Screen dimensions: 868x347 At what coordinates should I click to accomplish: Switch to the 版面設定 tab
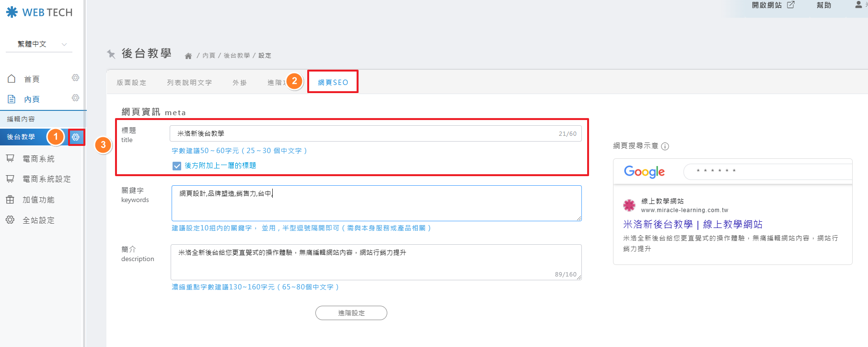(131, 83)
